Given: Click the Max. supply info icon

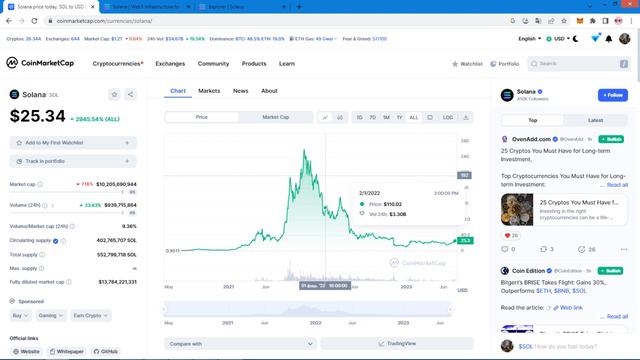Looking at the screenshot, I should 42,269.
